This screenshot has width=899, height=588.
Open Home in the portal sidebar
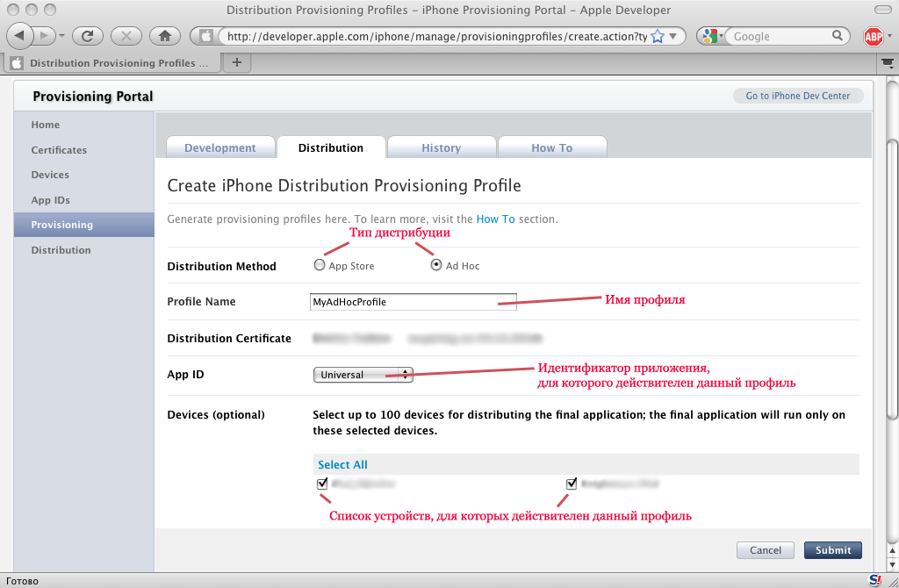[46, 125]
